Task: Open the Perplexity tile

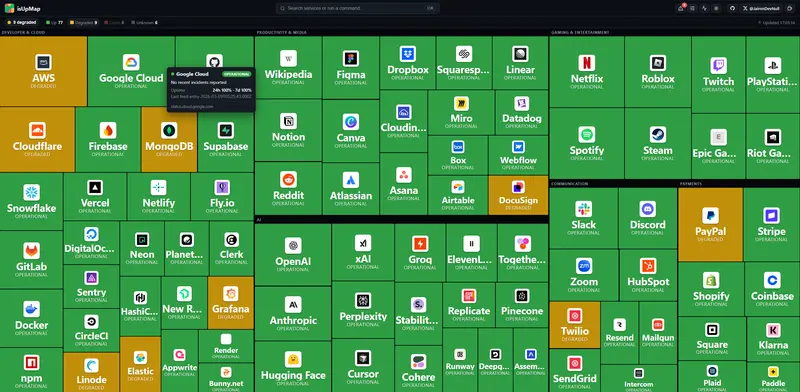Action: [x=363, y=309]
